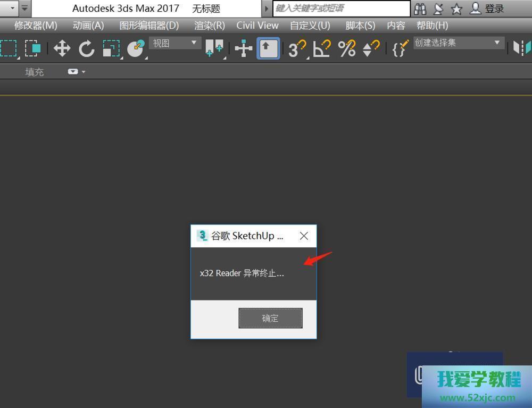Click the 登录 sign-in link
The height and width of the screenshot is (408, 532).
495,9
